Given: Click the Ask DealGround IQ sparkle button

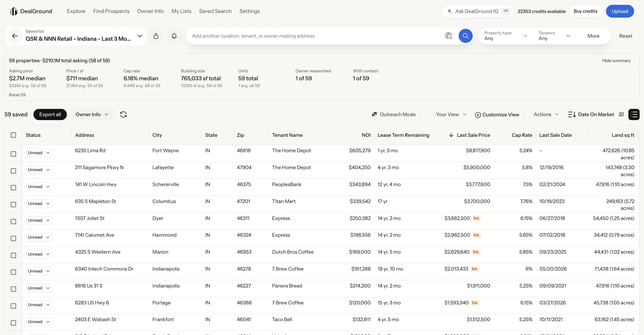Looking at the screenshot, I should point(478,11).
